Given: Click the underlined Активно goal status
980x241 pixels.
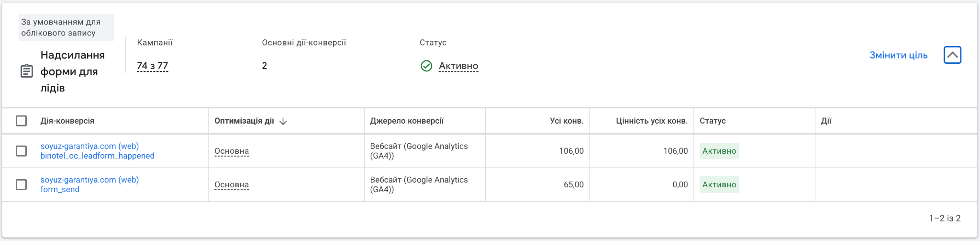Looking at the screenshot, I should pyautogui.click(x=458, y=66).
